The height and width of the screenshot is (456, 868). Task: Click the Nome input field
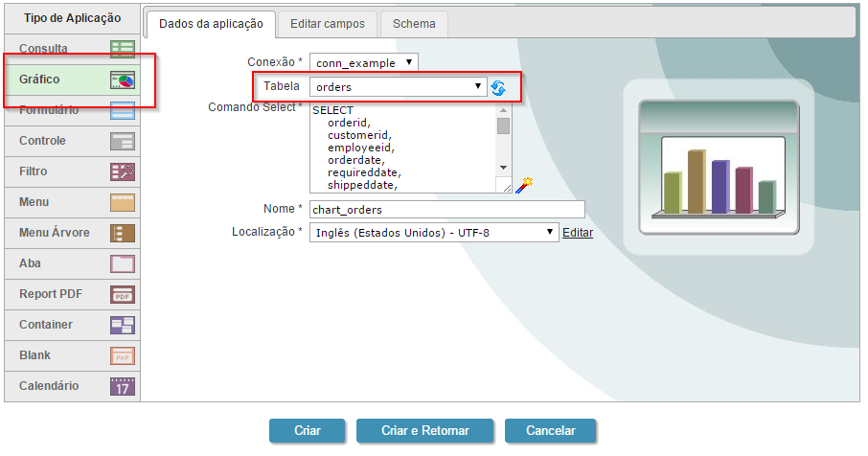pos(446,209)
